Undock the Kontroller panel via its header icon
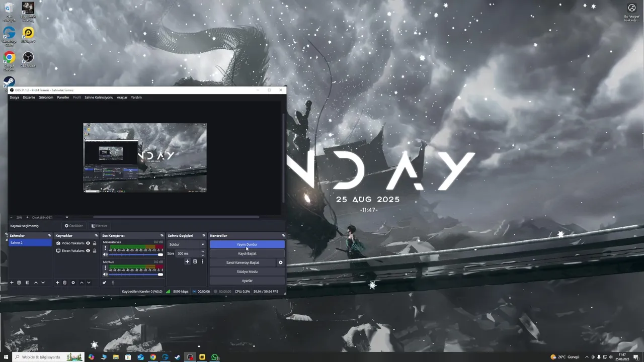The width and height of the screenshot is (644, 362). (283, 235)
